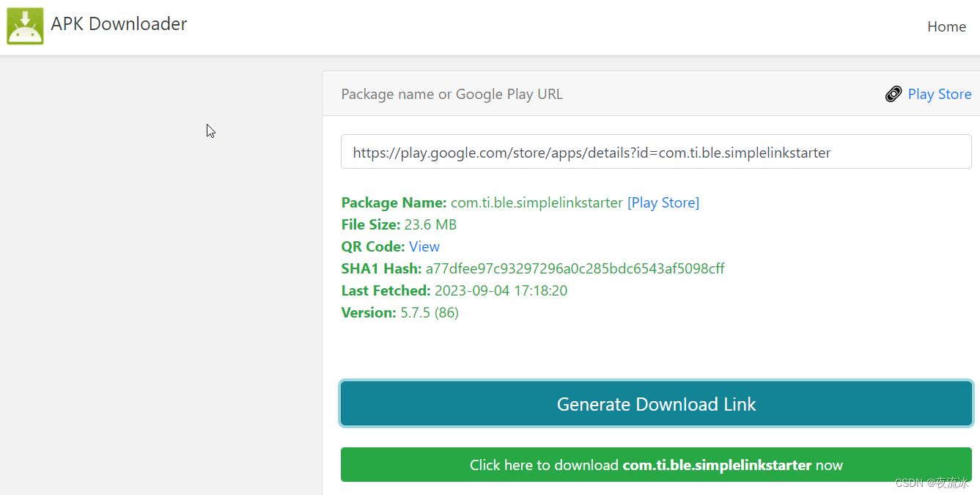Click the Last Fetched timestamp 2023-09-04 17:18:20
980x495 pixels.
tap(501, 290)
